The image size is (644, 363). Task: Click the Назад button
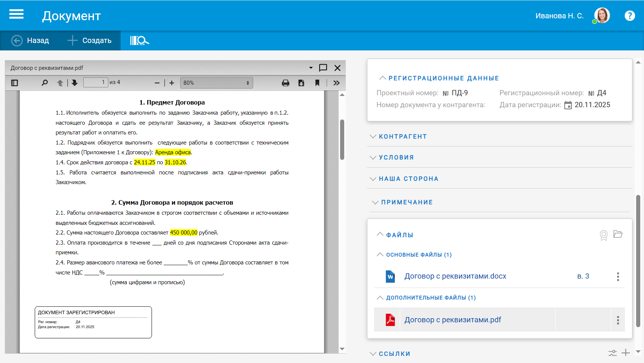[30, 40]
